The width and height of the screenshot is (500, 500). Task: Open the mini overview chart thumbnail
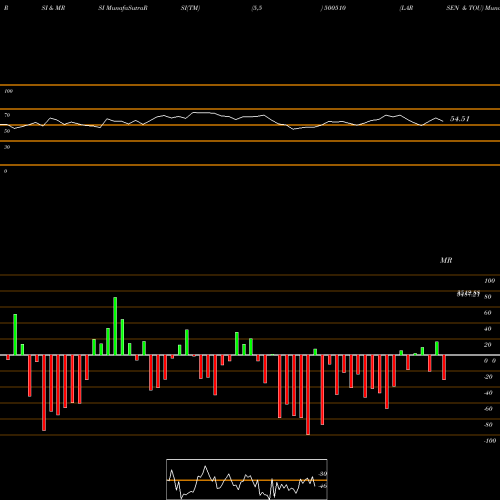coord(247,479)
